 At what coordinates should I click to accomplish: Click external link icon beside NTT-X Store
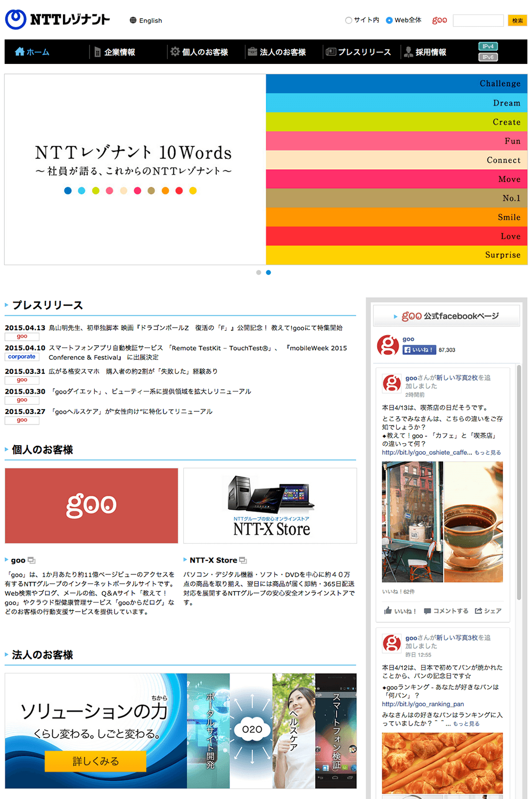pos(243,560)
